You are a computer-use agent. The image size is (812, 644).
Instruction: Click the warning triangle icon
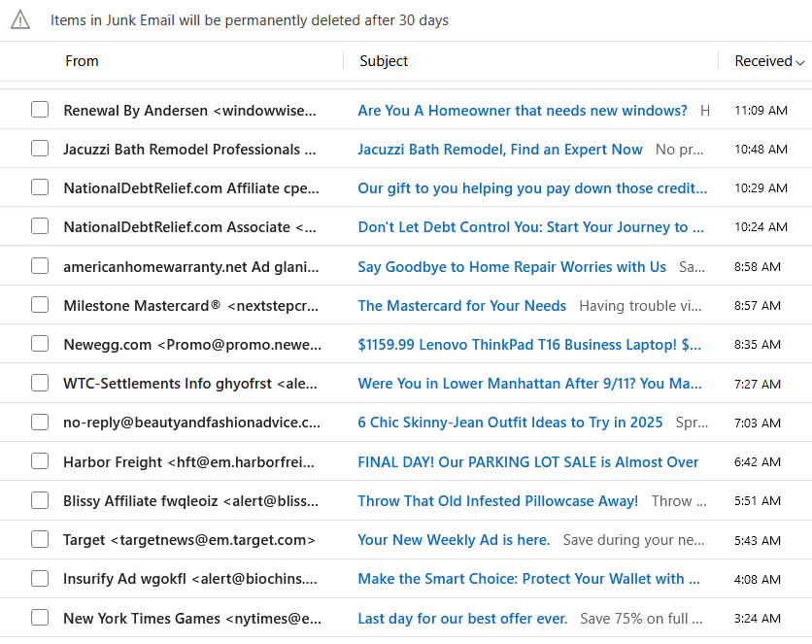click(x=20, y=20)
